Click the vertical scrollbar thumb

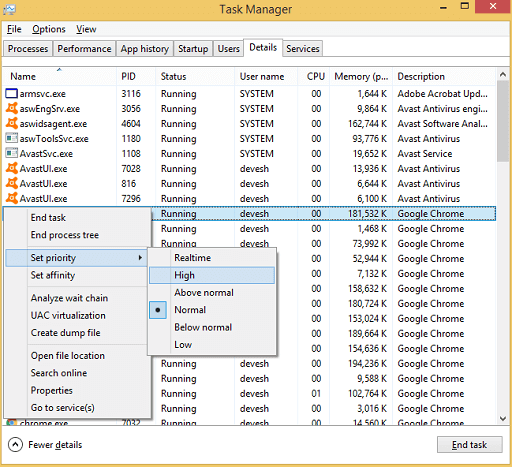pyautogui.click(x=503, y=121)
